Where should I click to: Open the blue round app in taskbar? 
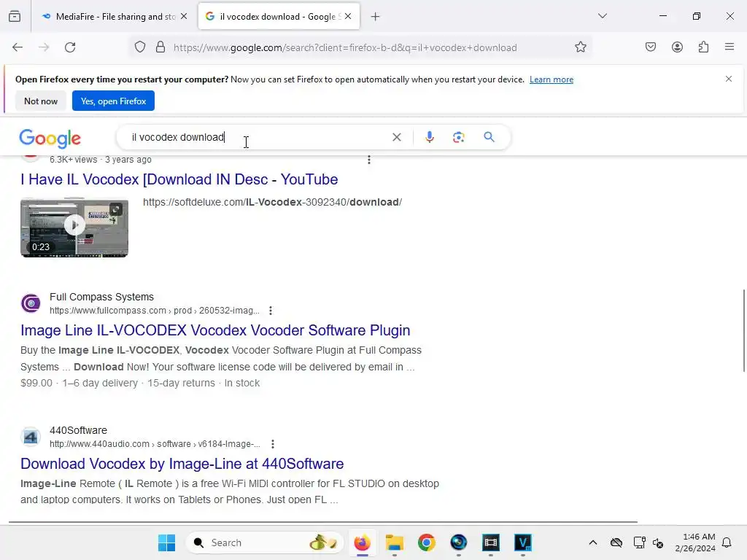(x=458, y=542)
